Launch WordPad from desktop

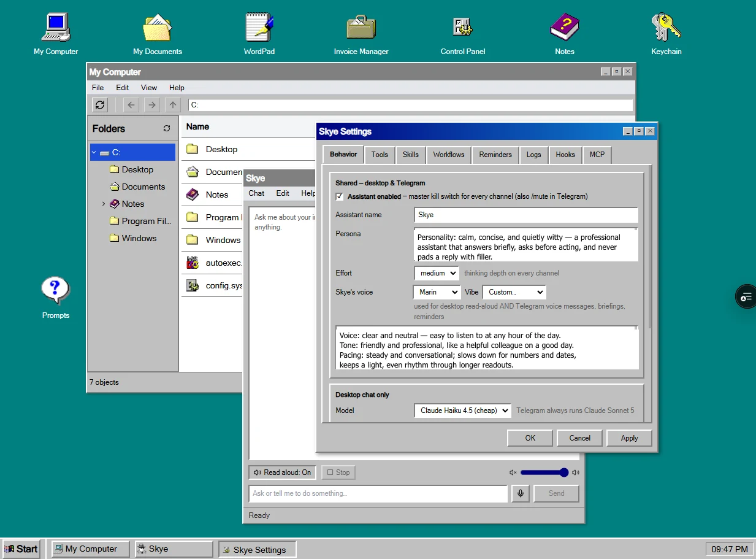tap(259, 34)
